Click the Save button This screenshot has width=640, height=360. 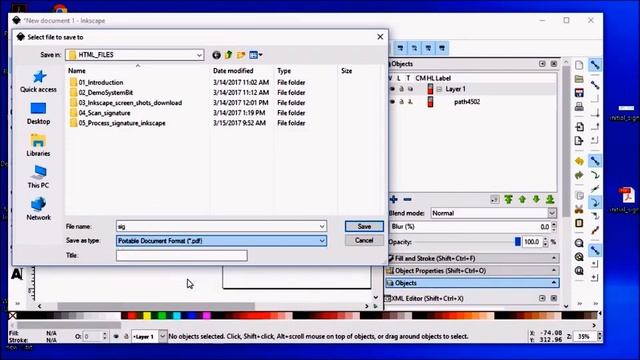[x=364, y=226]
